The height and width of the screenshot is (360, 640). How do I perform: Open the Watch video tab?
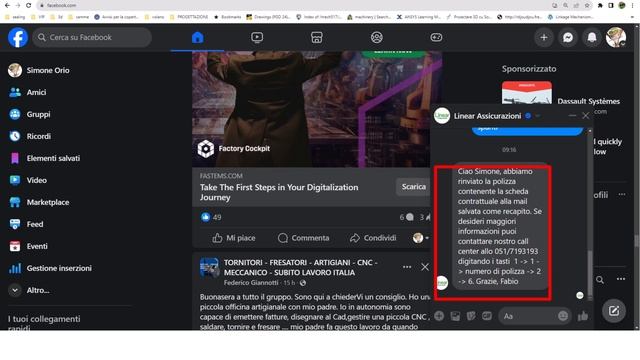click(257, 38)
